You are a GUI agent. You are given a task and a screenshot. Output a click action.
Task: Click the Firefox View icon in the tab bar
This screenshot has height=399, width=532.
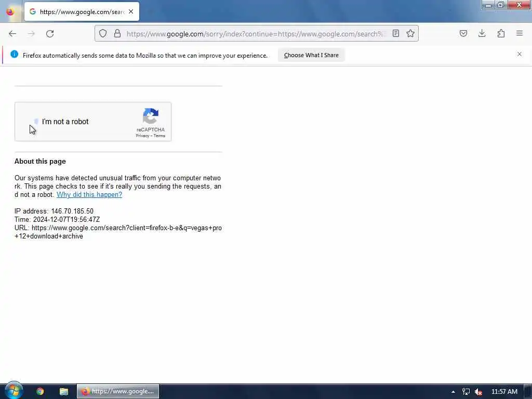click(x=10, y=12)
